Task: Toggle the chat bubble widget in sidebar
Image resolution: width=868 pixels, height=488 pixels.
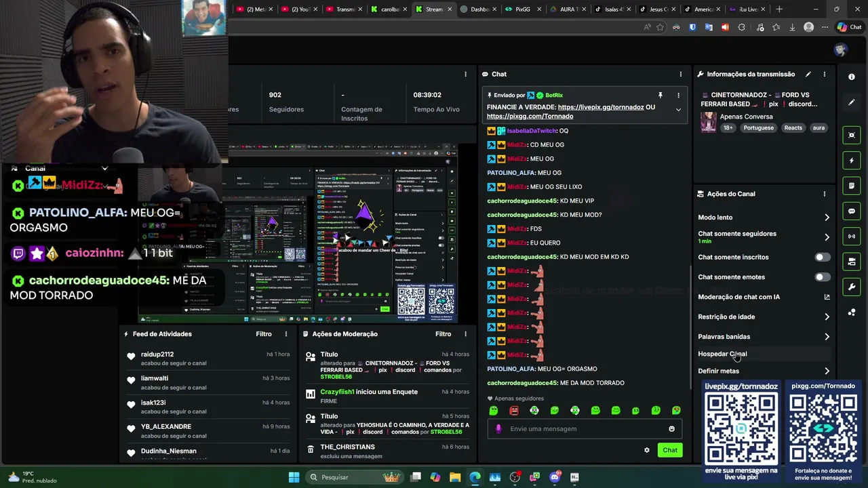Action: [x=852, y=211]
